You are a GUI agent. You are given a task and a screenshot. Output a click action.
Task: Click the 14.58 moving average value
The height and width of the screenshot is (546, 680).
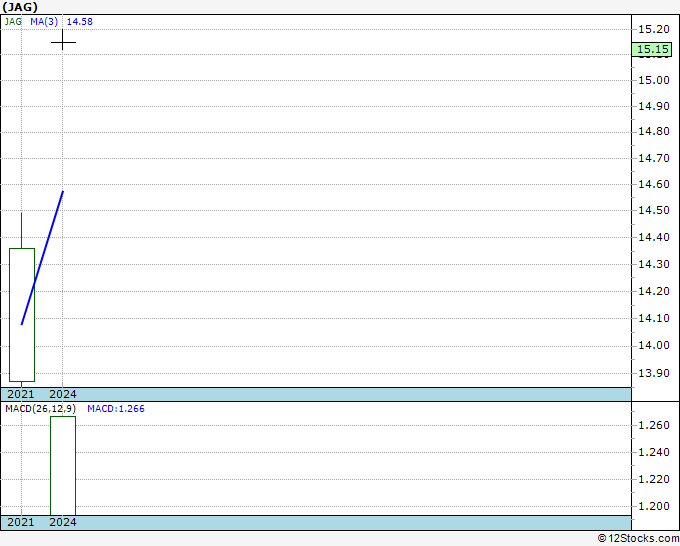(x=79, y=22)
